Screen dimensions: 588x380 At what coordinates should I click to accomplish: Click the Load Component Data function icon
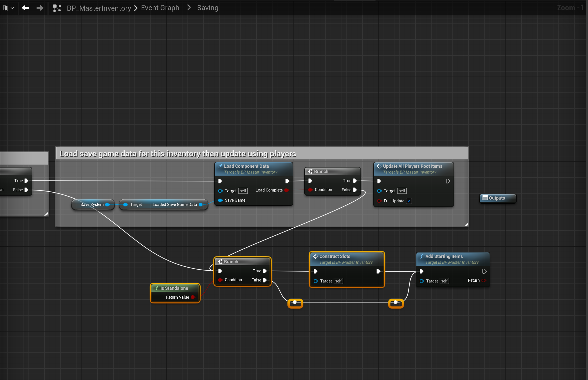point(220,166)
